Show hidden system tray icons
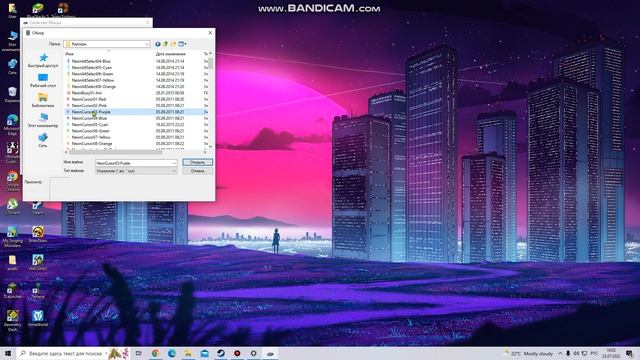Screen dimensions: 640x360 (x=560, y=353)
